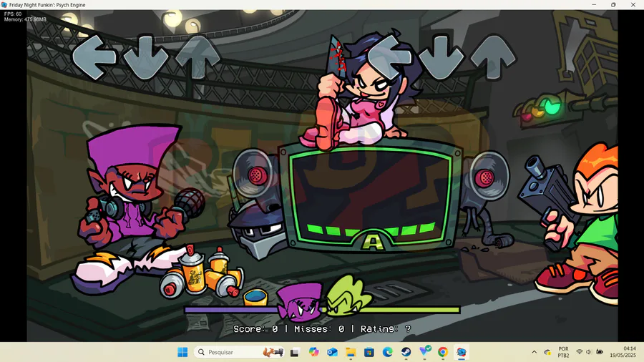Open the POR PTB2 language switcher
Screen dimensions: 644x362
pos(564,352)
